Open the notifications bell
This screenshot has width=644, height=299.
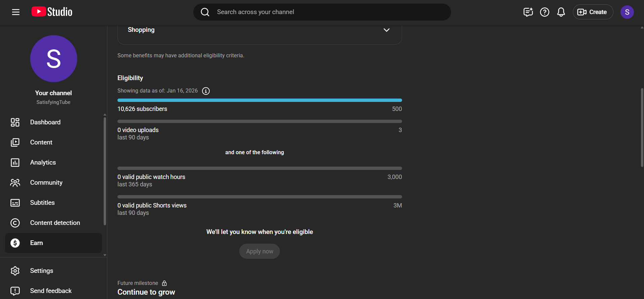click(561, 12)
